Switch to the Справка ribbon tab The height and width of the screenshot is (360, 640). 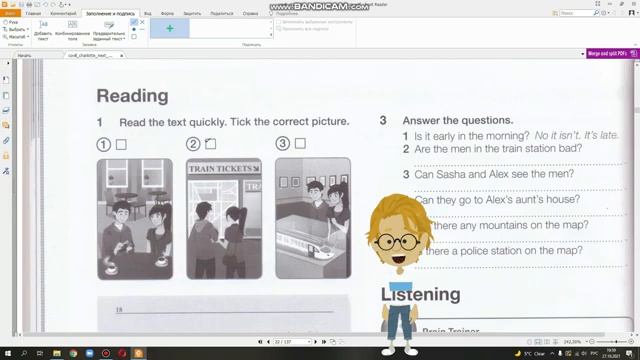[250, 13]
